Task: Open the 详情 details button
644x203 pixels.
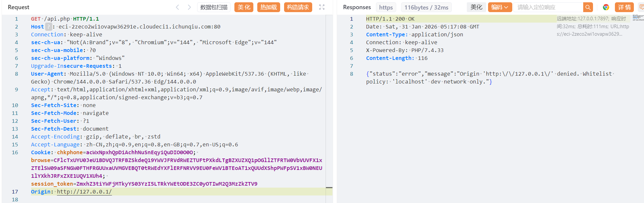Action: [x=624, y=7]
